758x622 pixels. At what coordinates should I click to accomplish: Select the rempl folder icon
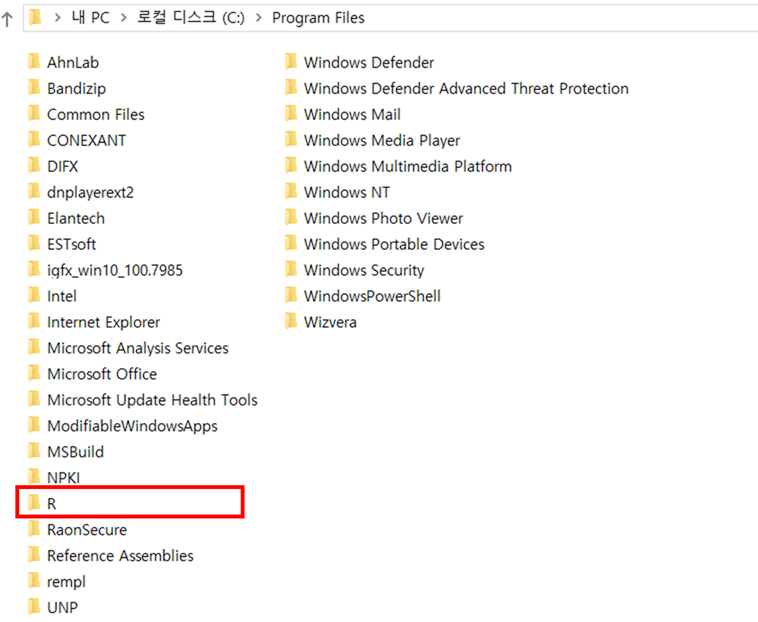[x=34, y=581]
